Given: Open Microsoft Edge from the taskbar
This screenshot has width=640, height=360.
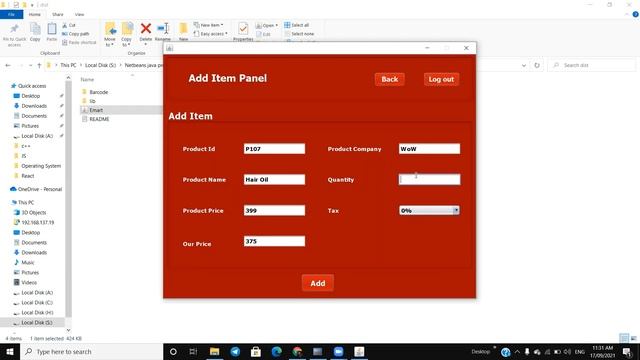Looking at the screenshot, I should click(276, 351).
